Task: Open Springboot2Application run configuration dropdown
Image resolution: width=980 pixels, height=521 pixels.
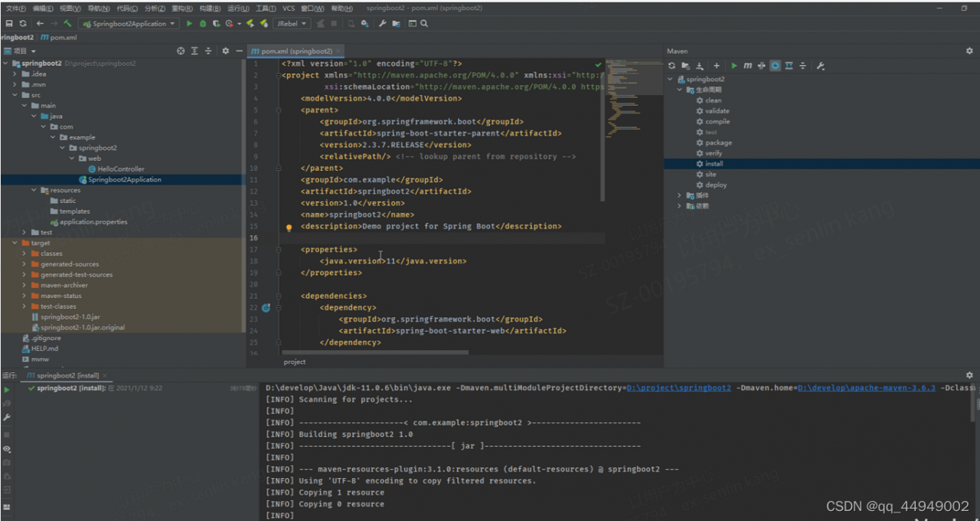Action: (x=128, y=24)
